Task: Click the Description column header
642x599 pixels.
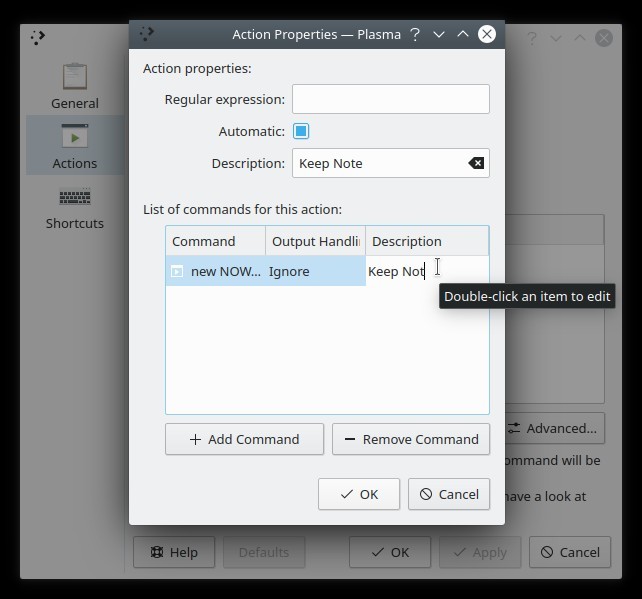Action: [427, 241]
